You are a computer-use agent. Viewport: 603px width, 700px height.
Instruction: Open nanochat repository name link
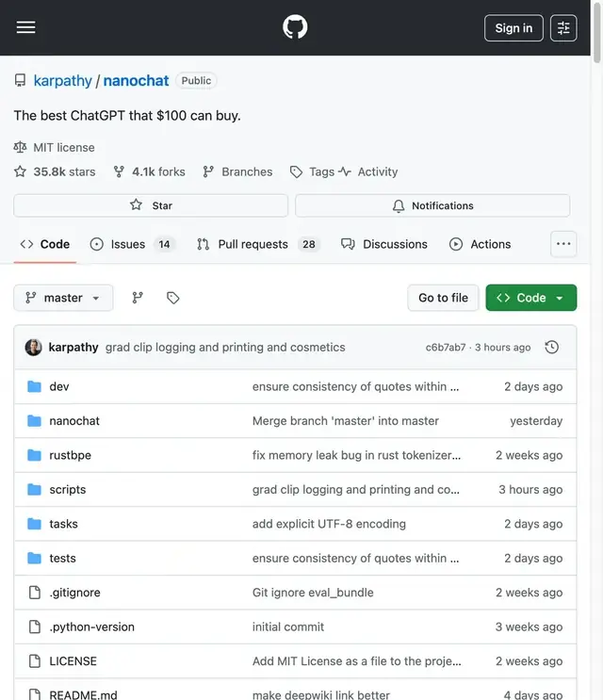coord(136,80)
